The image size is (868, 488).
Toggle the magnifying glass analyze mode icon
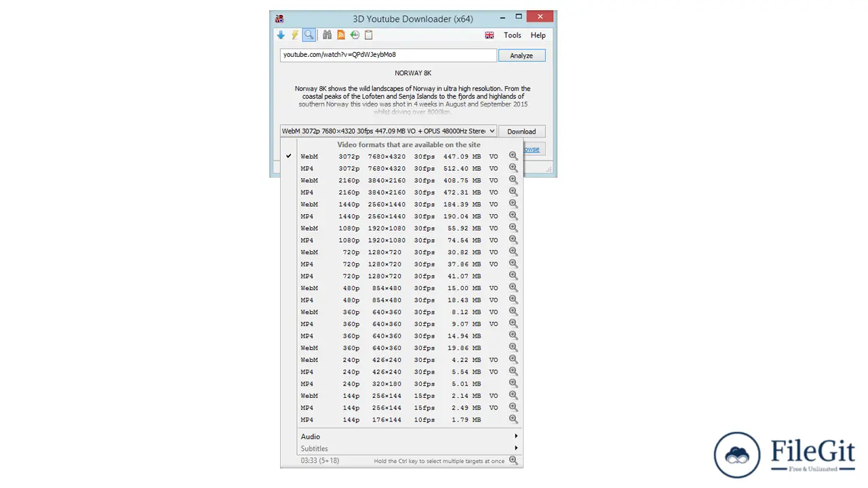(x=309, y=35)
